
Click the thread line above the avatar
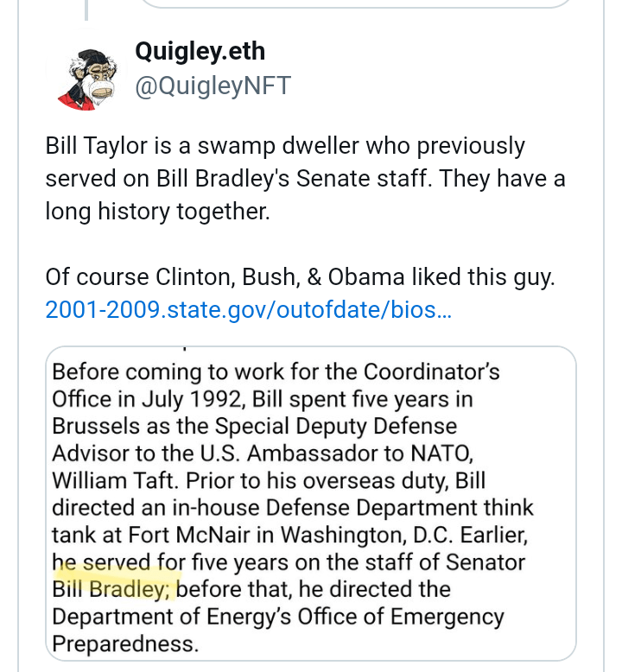pos(86,9)
